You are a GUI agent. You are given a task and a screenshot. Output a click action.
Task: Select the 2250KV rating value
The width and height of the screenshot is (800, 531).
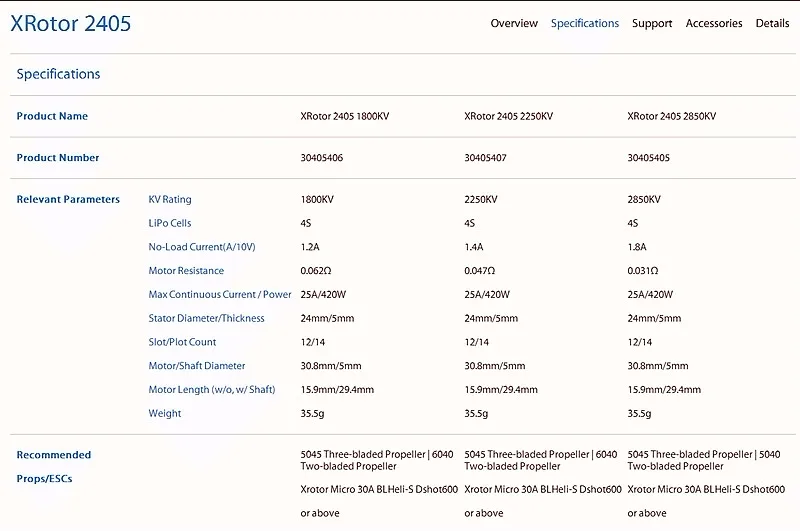tap(481, 199)
